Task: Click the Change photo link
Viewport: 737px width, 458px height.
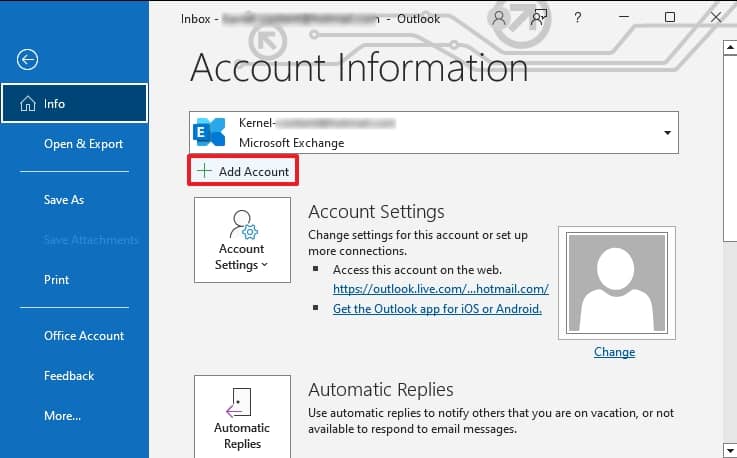Action: (614, 352)
